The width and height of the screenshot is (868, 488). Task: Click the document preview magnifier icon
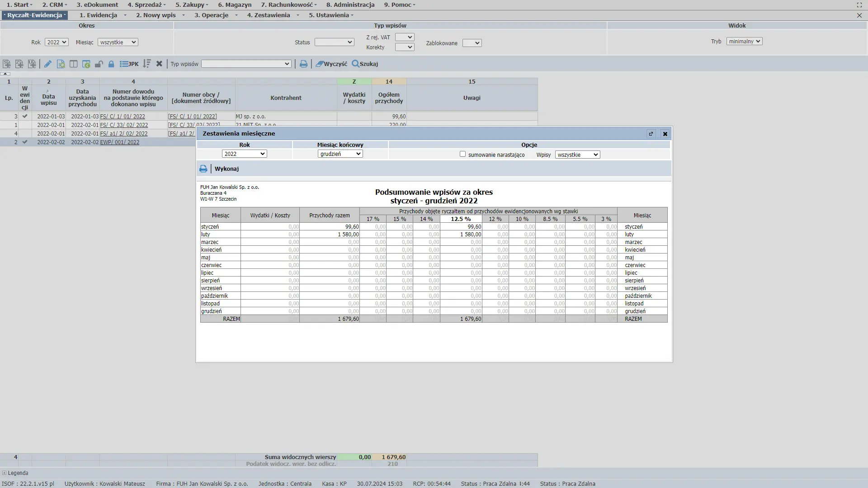(61, 64)
